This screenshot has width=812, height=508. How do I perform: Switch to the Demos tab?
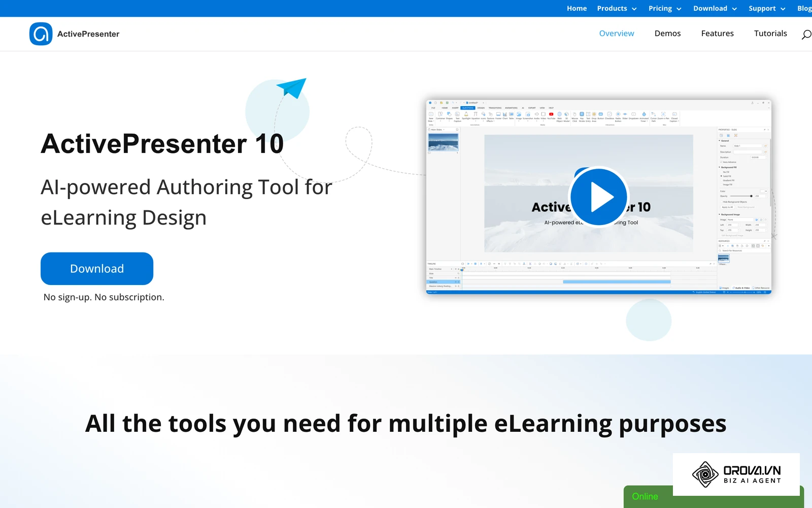[x=667, y=34]
